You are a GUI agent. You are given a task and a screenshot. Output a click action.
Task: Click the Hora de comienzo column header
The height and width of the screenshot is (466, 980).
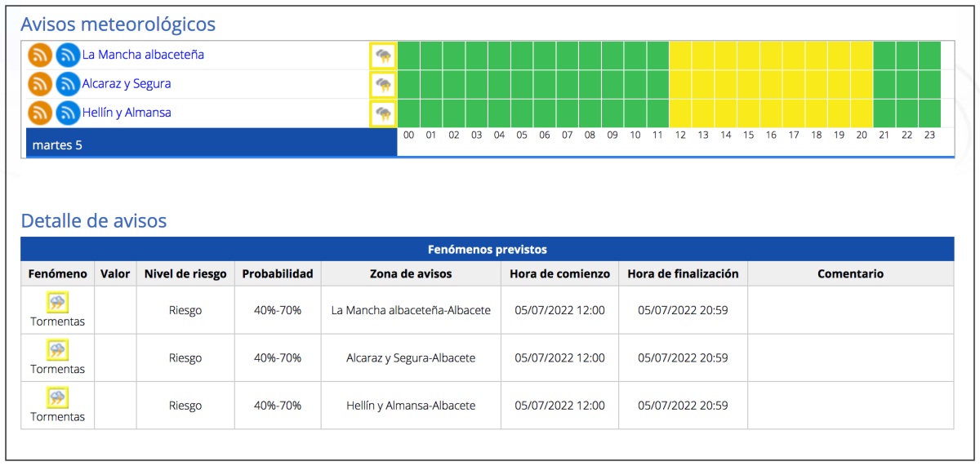tap(559, 274)
